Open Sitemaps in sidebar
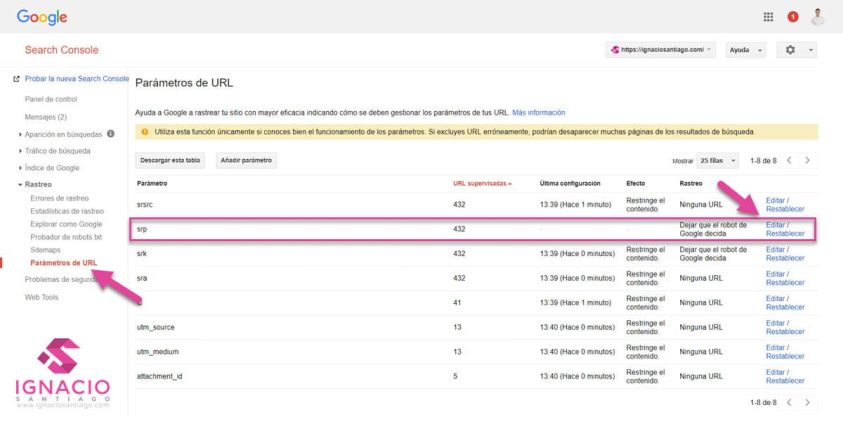The height and width of the screenshot is (422, 843). coord(46,250)
